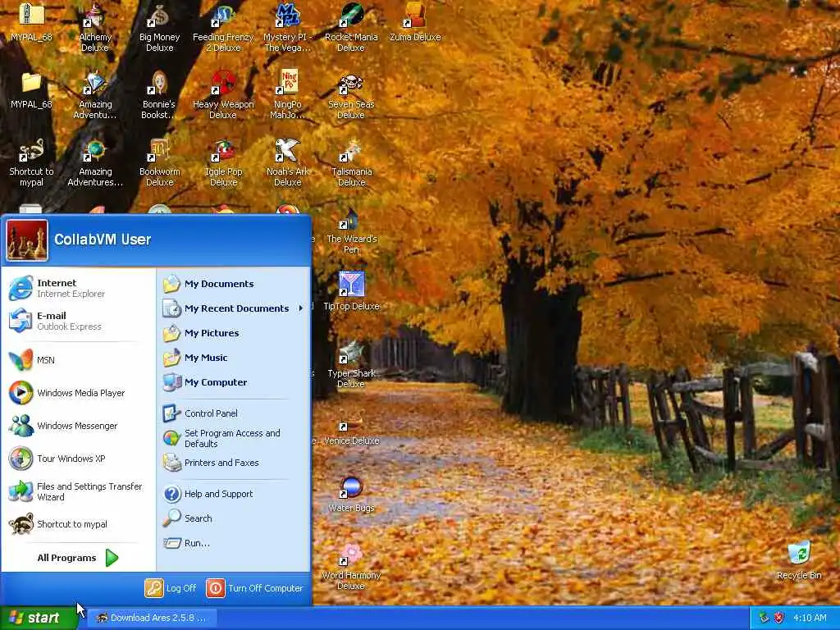
Task: Expand All Programs list
Action: (x=78, y=558)
